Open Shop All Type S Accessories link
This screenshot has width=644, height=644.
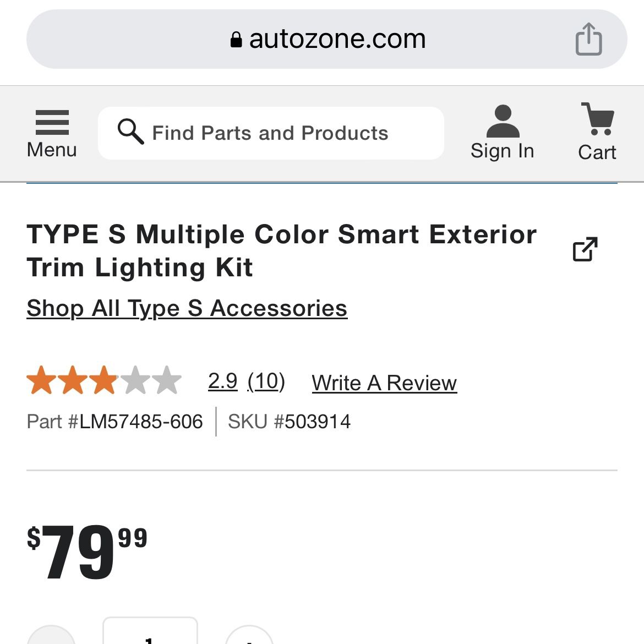tap(187, 308)
